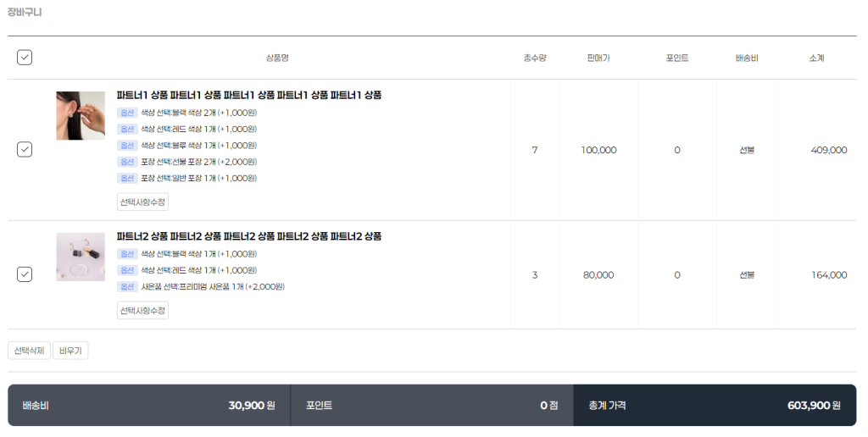Viewport: 868px width, 437px height.
Task: Open the 파트너2 상품 product title link
Action: coord(248,236)
